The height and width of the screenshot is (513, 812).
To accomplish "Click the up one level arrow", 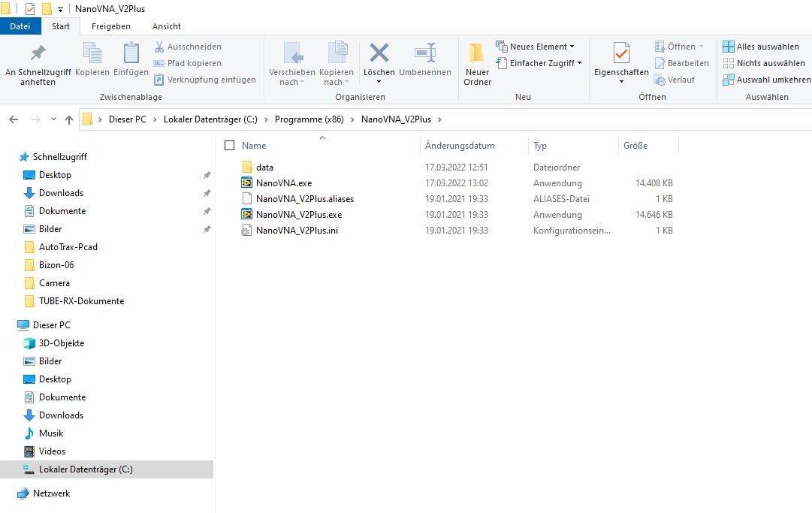I will (69, 119).
